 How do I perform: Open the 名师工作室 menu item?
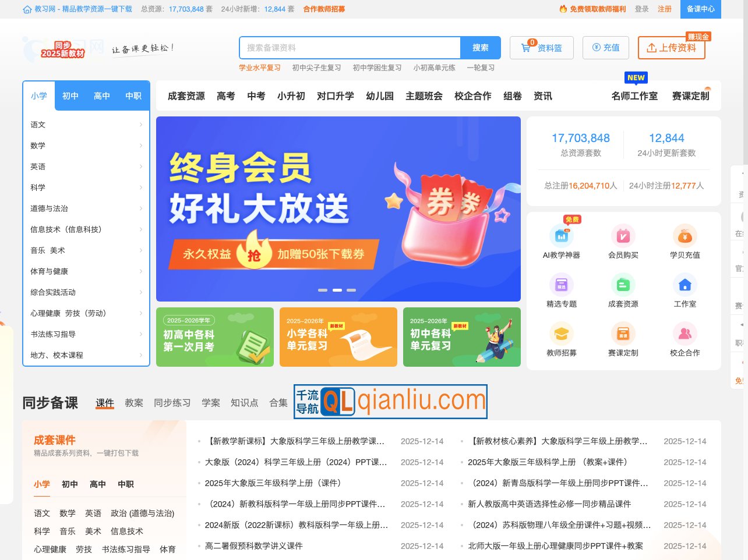click(635, 96)
